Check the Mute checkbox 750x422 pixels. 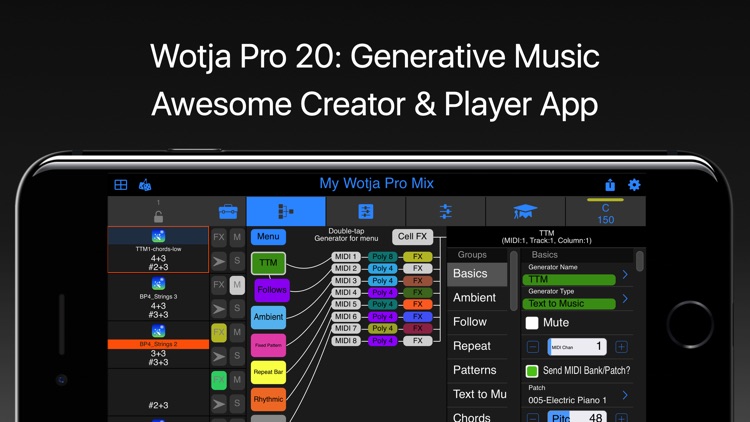pos(532,323)
